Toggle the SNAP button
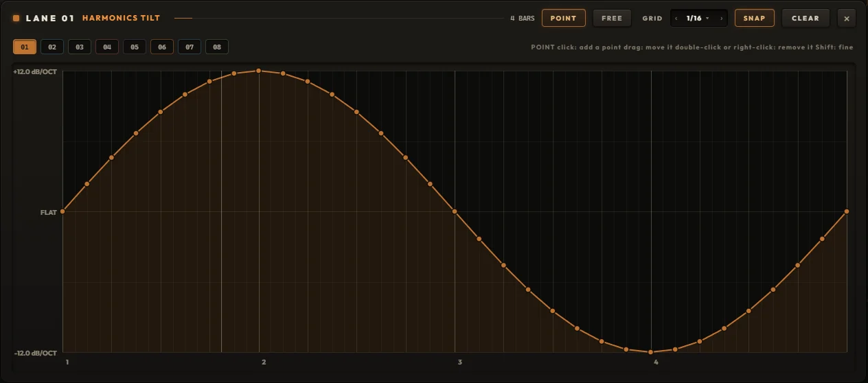This screenshot has width=868, height=383. coord(755,18)
